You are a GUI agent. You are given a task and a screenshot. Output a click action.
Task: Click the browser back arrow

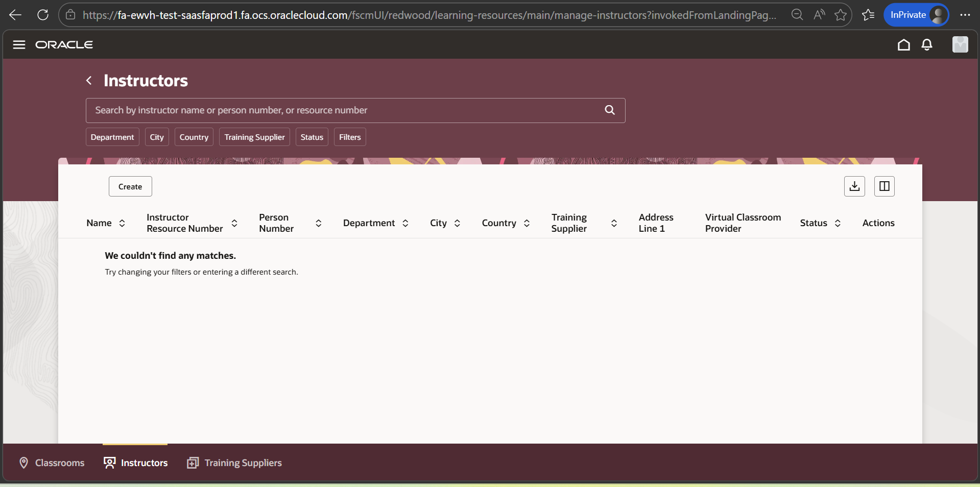click(x=15, y=15)
